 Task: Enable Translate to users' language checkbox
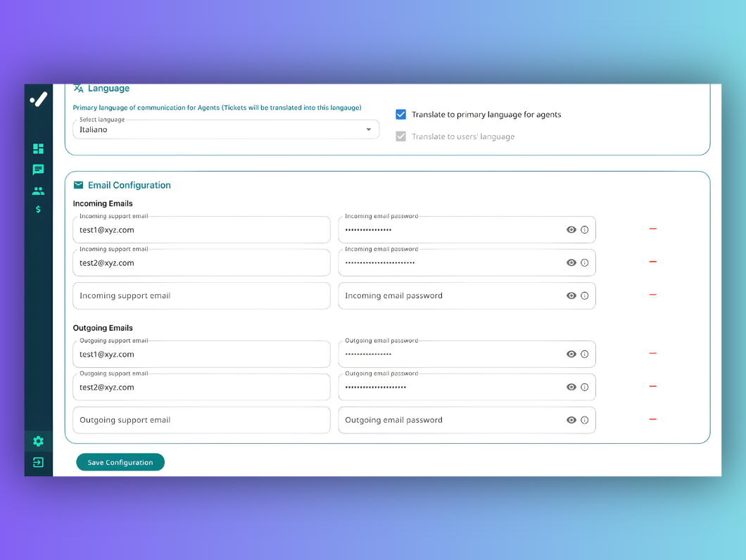coord(400,136)
